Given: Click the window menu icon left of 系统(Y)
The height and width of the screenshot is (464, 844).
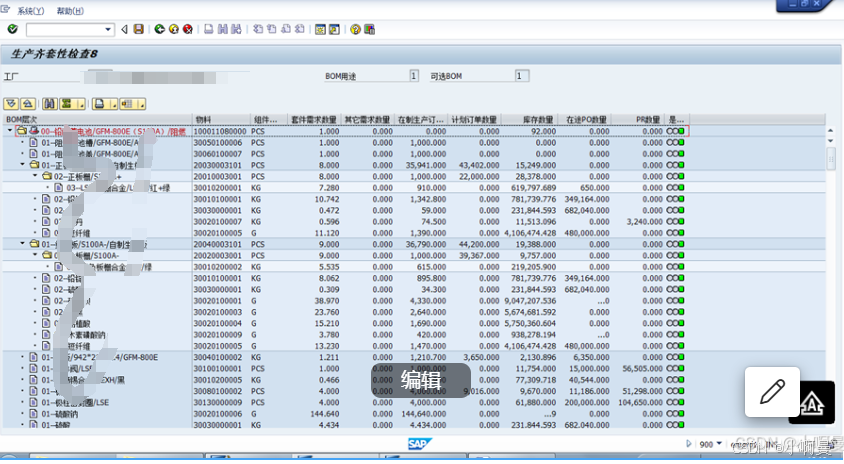Looking at the screenshot, I should click(x=5, y=10).
